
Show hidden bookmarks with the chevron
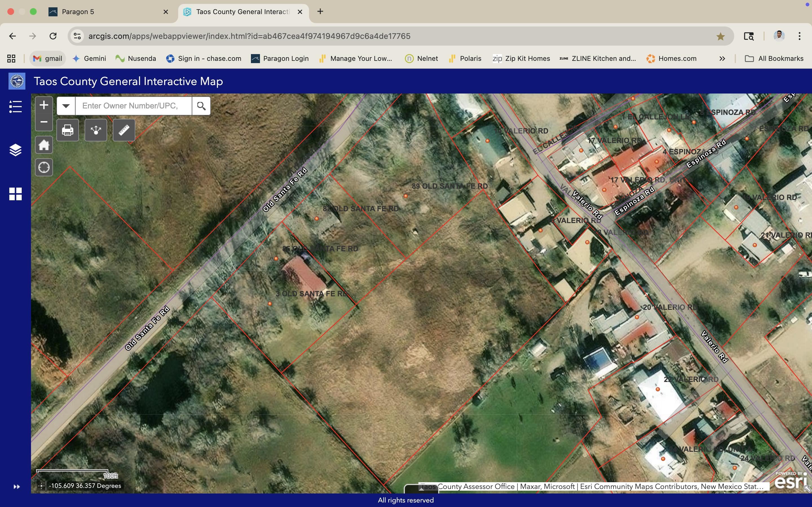[722, 59]
